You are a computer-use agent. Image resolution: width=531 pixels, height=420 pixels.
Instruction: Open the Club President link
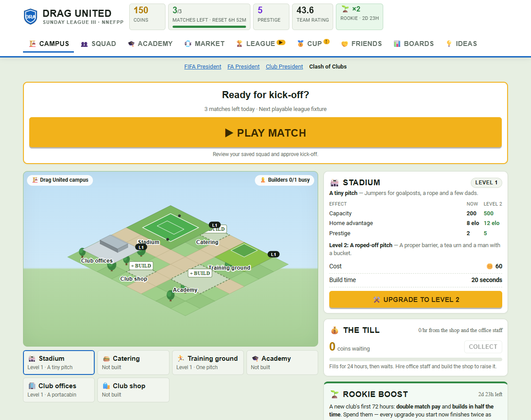(x=285, y=67)
